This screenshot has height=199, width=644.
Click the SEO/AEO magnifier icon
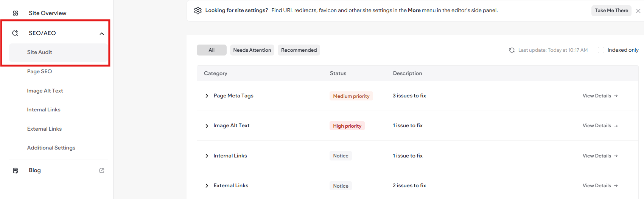(x=16, y=33)
